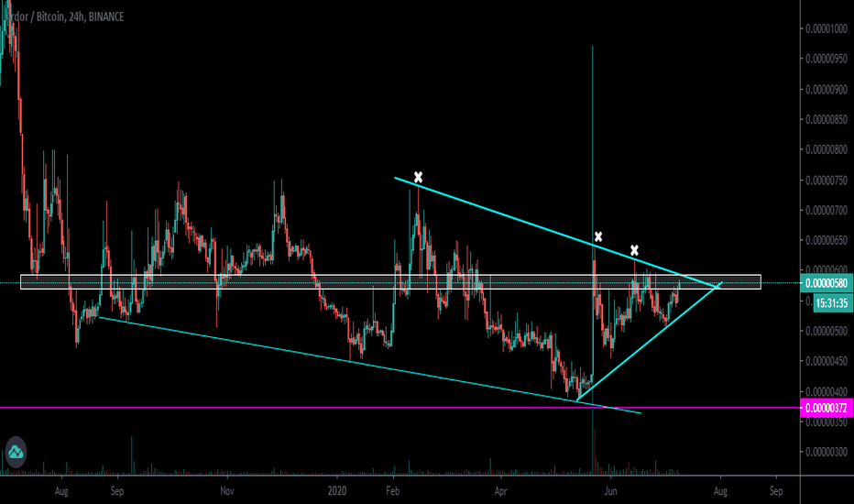The width and height of the screenshot is (854, 504).
Task: Click the 0.00001000 price axis label
Action: click(x=827, y=28)
